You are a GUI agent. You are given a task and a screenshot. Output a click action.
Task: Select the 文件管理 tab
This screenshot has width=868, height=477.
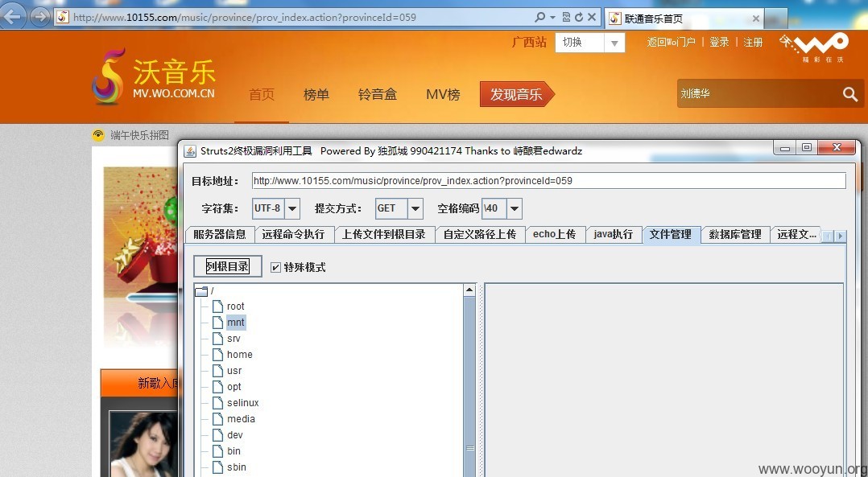point(671,234)
